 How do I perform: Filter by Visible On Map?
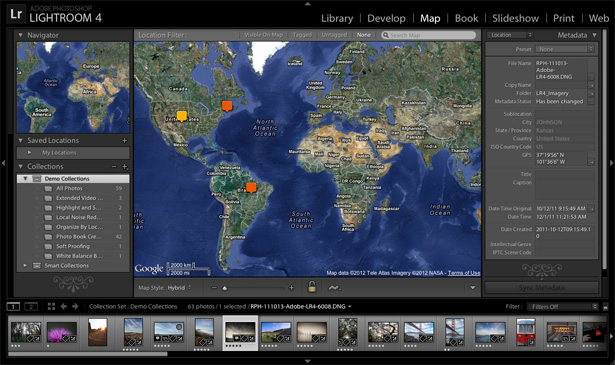pyautogui.click(x=263, y=35)
